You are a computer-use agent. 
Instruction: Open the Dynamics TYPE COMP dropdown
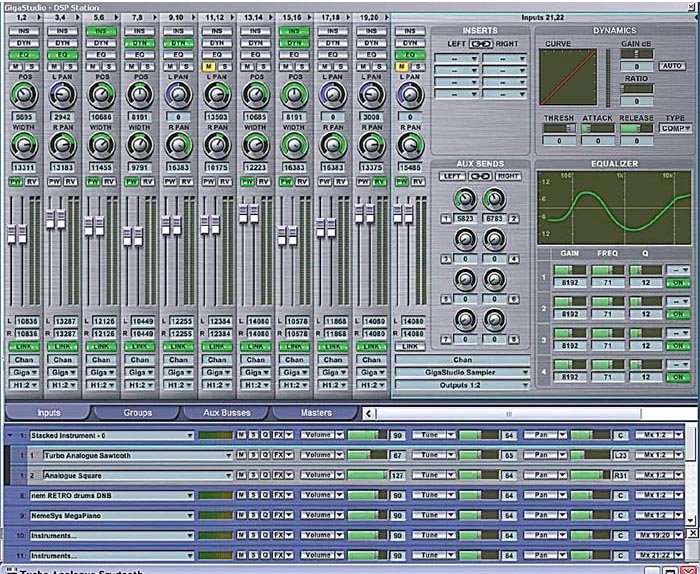675,129
